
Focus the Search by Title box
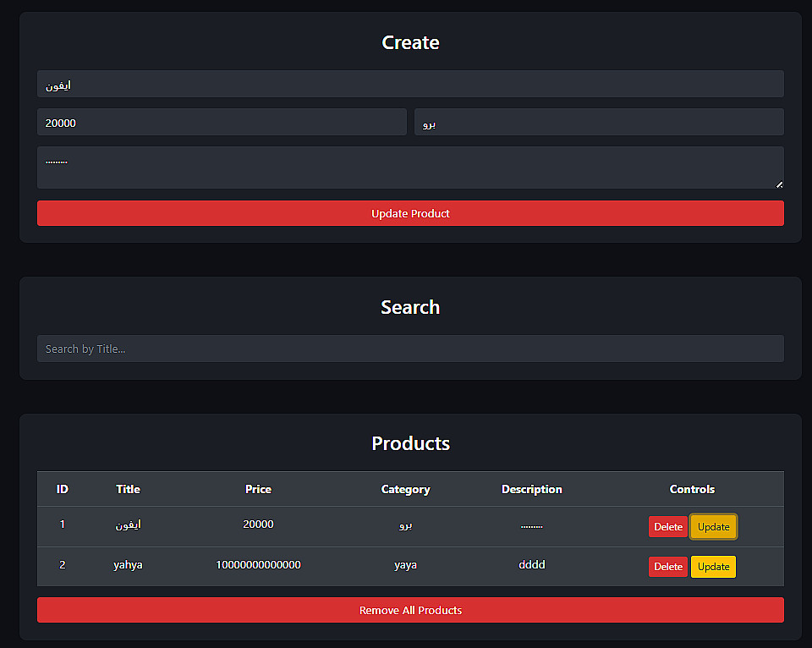(x=410, y=349)
